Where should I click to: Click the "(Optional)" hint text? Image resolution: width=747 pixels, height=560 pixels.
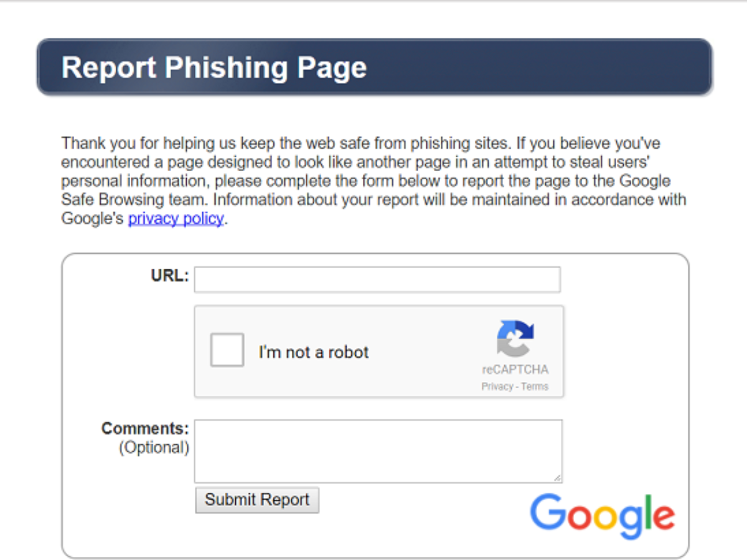point(154,447)
